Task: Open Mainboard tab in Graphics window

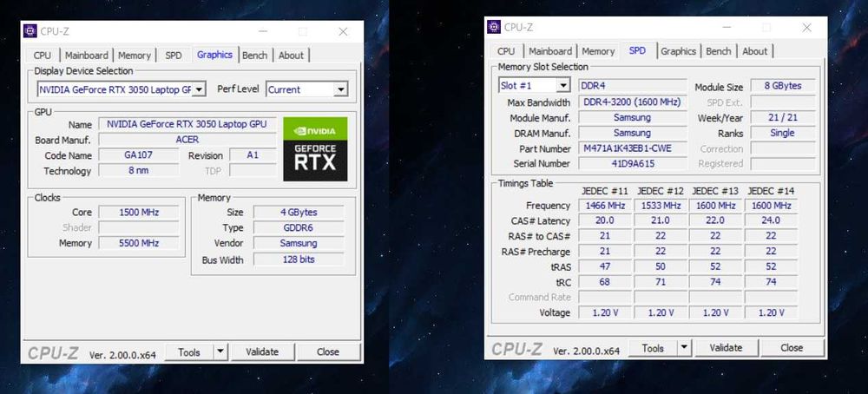Action: [86, 56]
